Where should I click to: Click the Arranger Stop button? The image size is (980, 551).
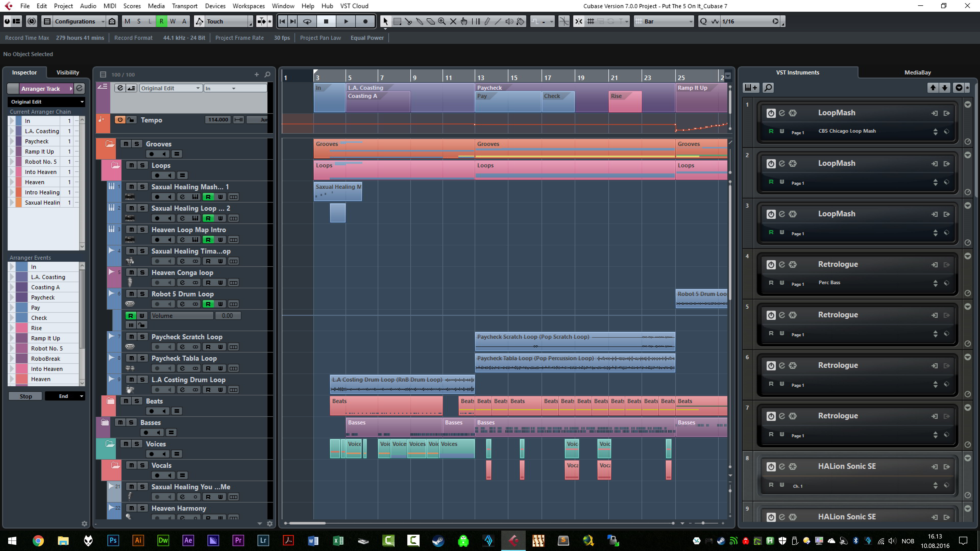[26, 396]
